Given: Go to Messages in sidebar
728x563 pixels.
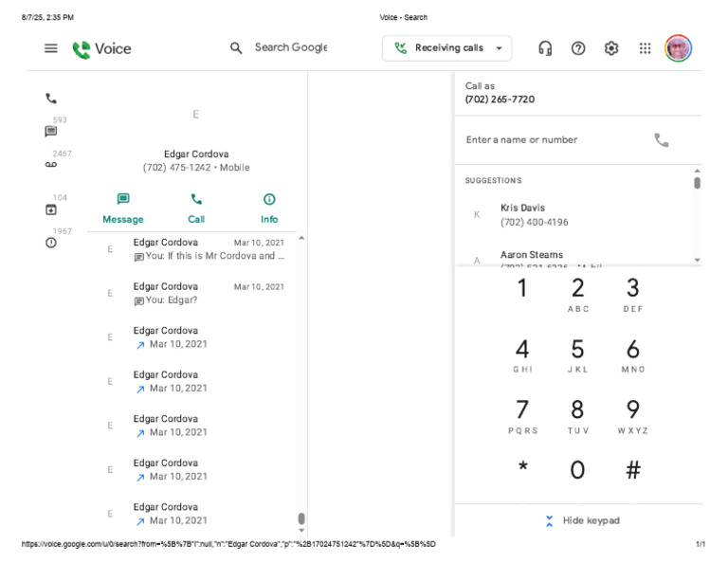Looking at the screenshot, I should pos(51,132).
